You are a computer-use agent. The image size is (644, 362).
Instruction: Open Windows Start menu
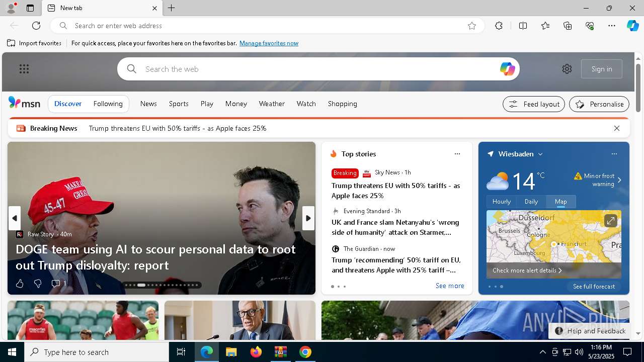click(12, 352)
